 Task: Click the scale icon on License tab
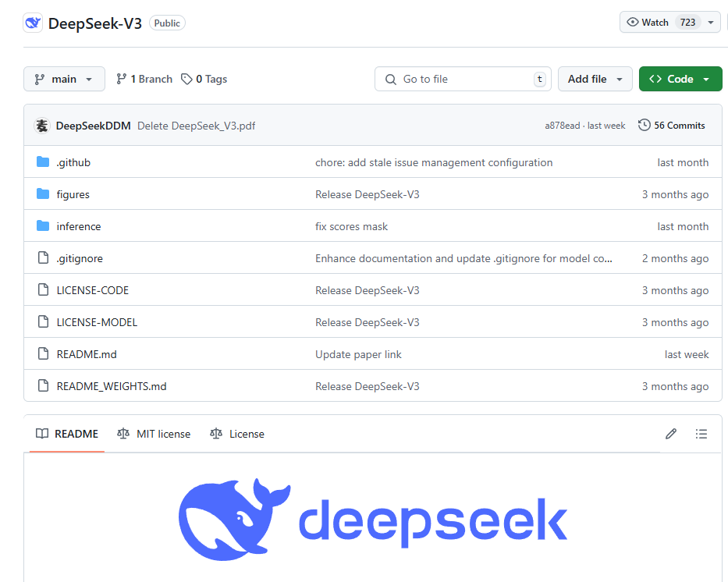[216, 434]
